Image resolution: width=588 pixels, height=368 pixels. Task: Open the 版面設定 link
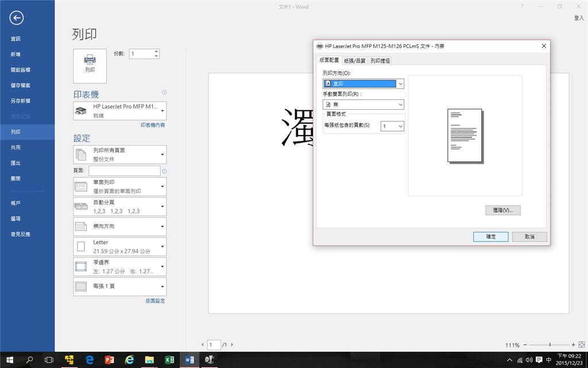155,301
